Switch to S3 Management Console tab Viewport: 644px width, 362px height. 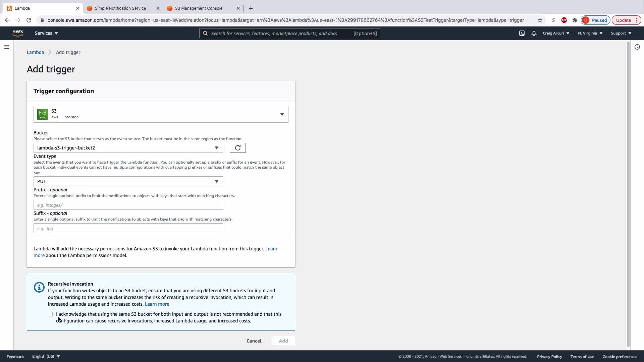pyautogui.click(x=199, y=8)
